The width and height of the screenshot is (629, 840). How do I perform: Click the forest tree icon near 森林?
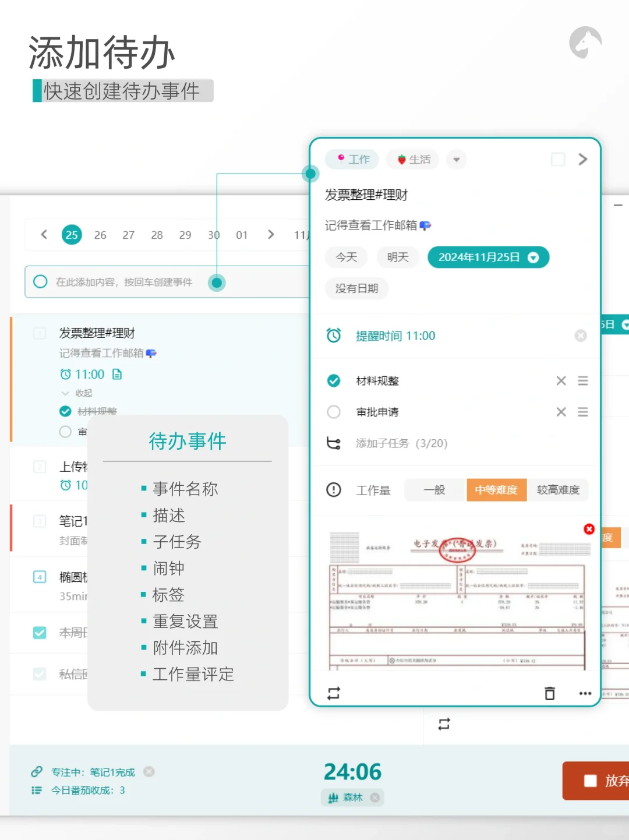click(333, 797)
